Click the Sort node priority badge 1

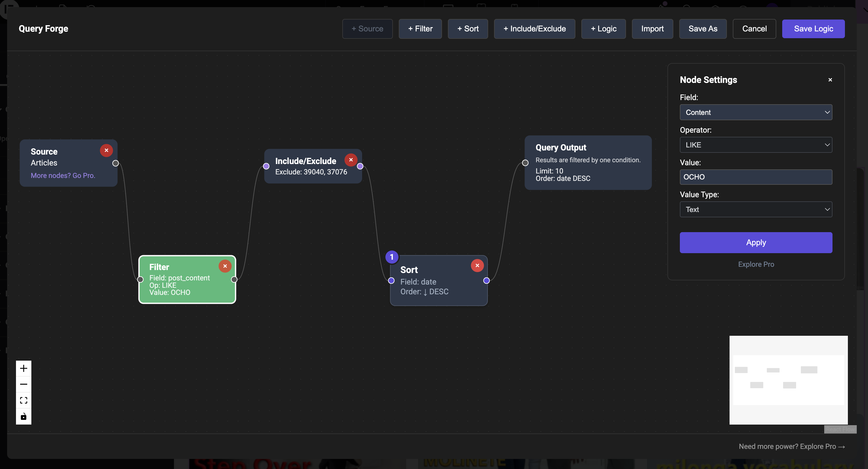click(391, 257)
